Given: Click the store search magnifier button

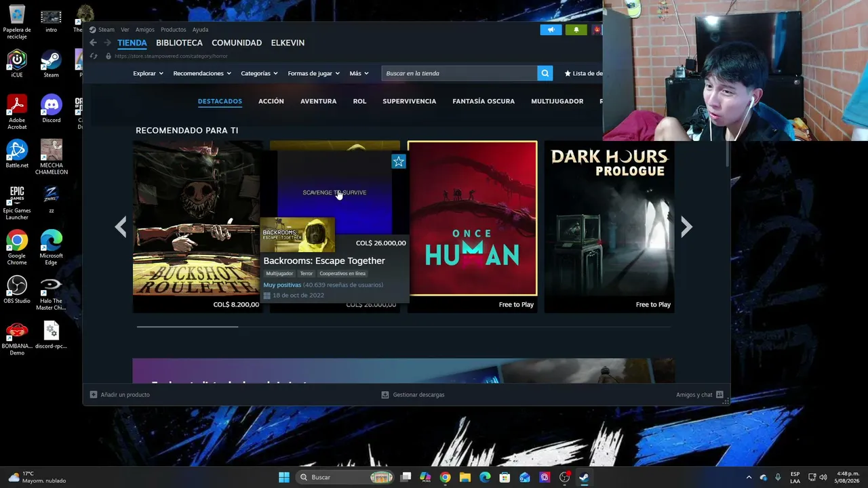Looking at the screenshot, I should pos(545,73).
